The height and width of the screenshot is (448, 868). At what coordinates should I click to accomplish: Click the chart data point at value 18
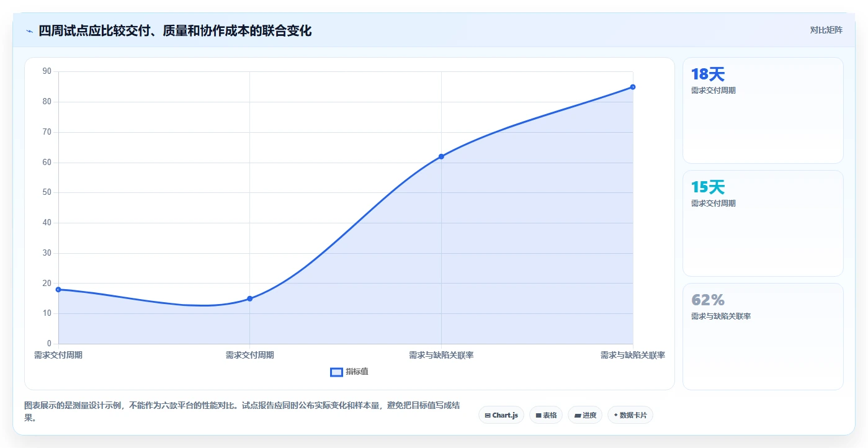pos(58,289)
